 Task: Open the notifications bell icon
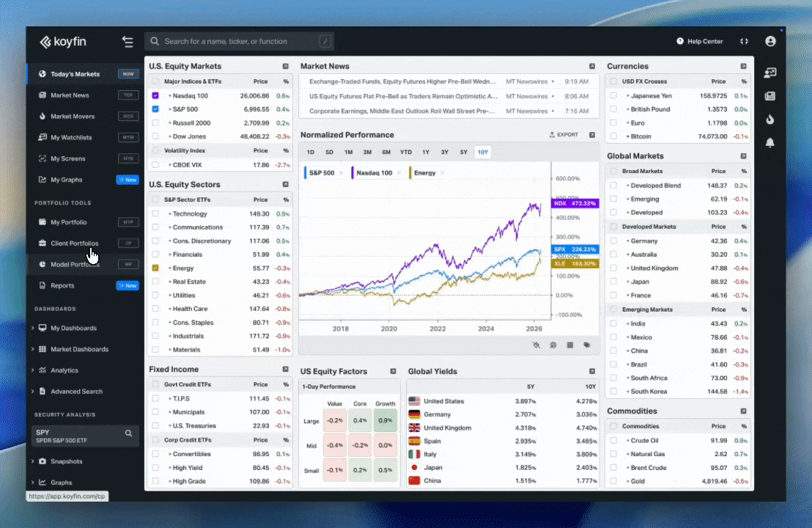pos(770,142)
